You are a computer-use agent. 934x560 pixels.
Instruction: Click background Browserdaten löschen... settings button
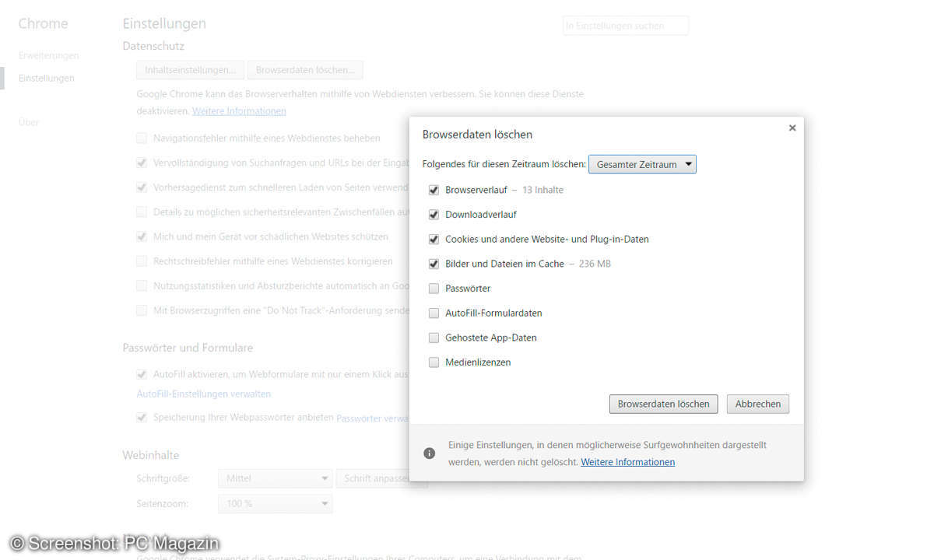(x=305, y=70)
